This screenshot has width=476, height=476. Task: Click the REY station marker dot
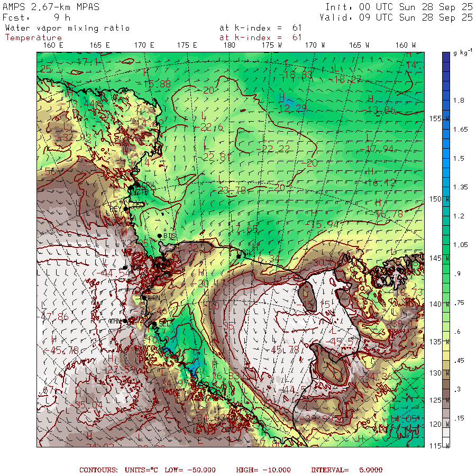click(126, 209)
